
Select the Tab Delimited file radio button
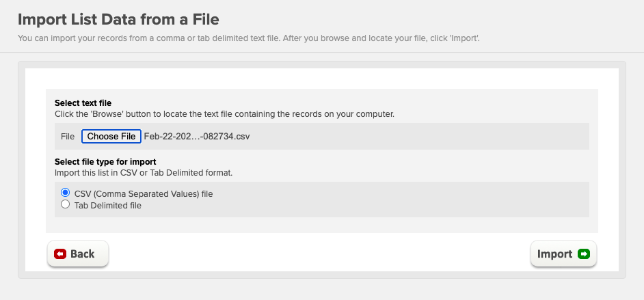65,204
